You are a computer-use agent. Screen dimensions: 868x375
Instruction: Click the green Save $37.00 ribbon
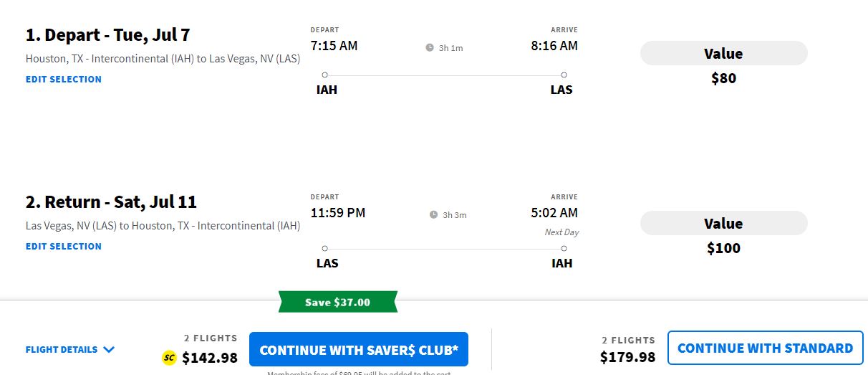pyautogui.click(x=337, y=302)
